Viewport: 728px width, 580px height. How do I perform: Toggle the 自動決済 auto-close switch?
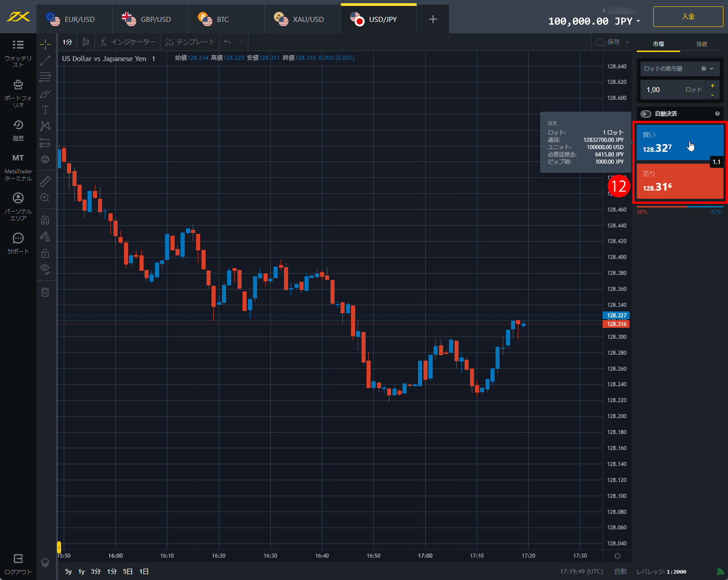point(646,114)
